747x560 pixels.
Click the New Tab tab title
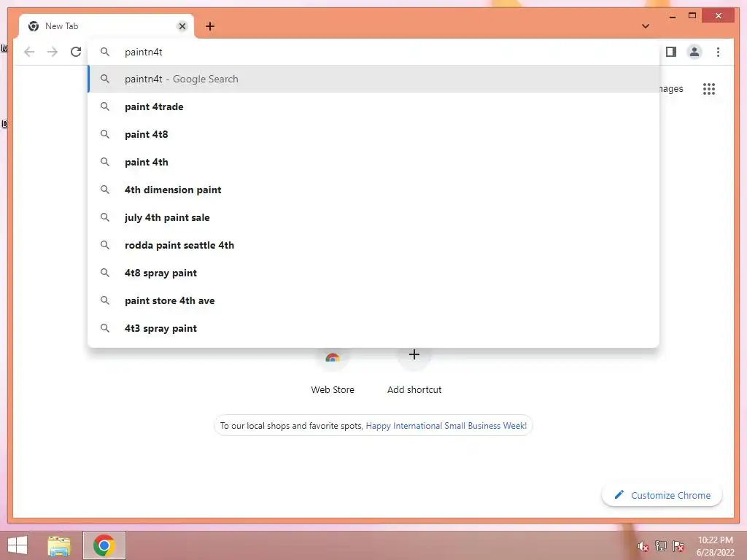pos(61,26)
